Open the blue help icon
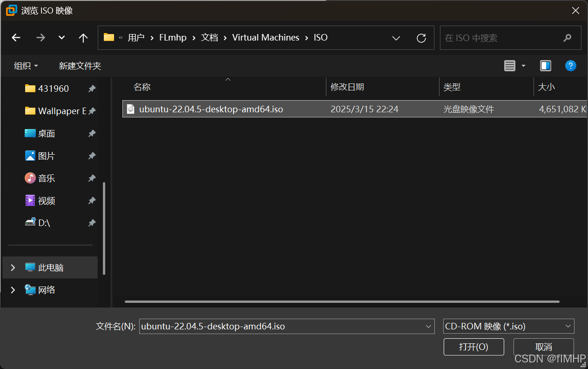Screen dimensions: 588x369 pyautogui.click(x=570, y=66)
